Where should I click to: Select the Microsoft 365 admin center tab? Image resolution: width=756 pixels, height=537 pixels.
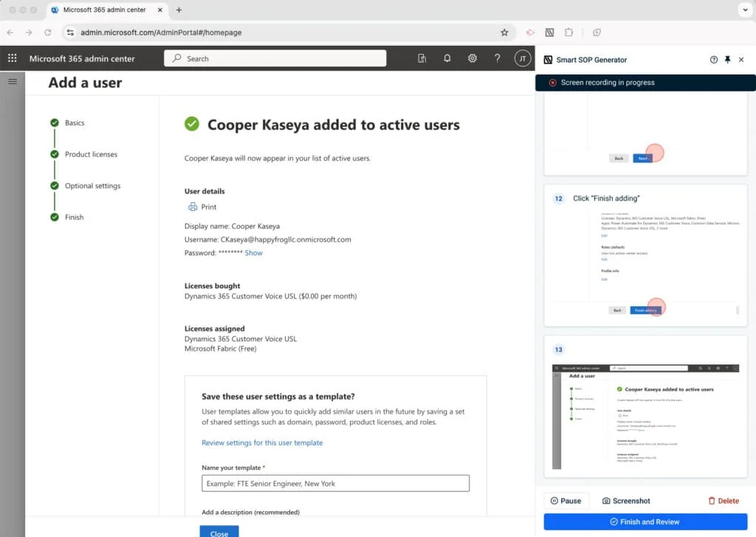(x=107, y=10)
